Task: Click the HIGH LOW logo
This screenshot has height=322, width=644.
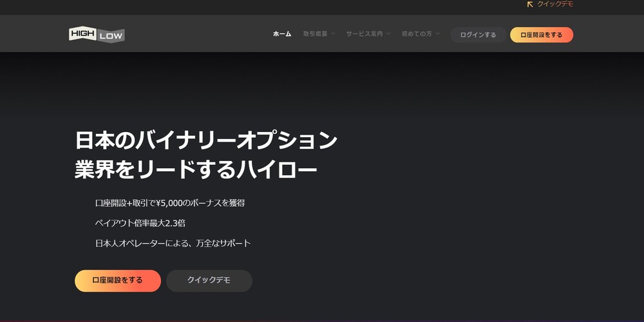Action: (97, 35)
